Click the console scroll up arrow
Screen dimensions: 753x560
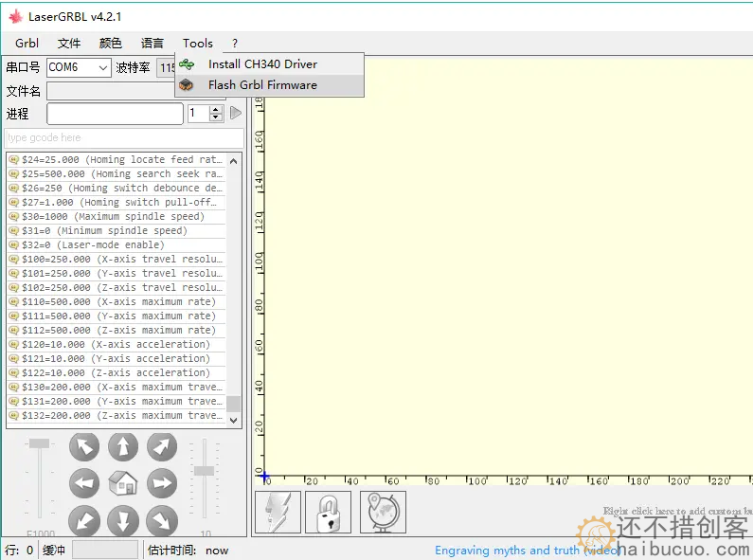click(x=233, y=161)
